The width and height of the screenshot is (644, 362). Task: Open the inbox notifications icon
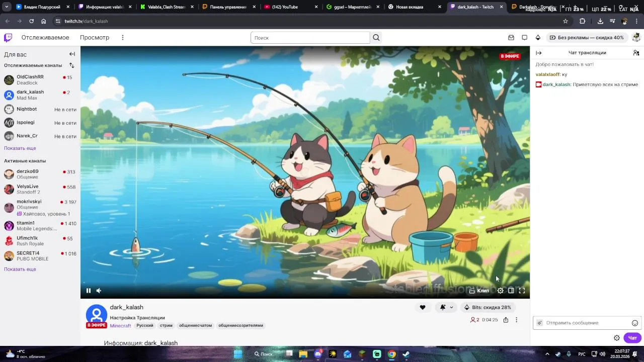(511, 38)
